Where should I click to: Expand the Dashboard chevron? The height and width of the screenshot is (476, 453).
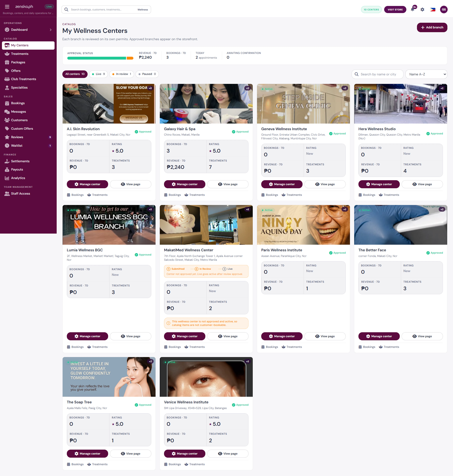[x=50, y=30]
